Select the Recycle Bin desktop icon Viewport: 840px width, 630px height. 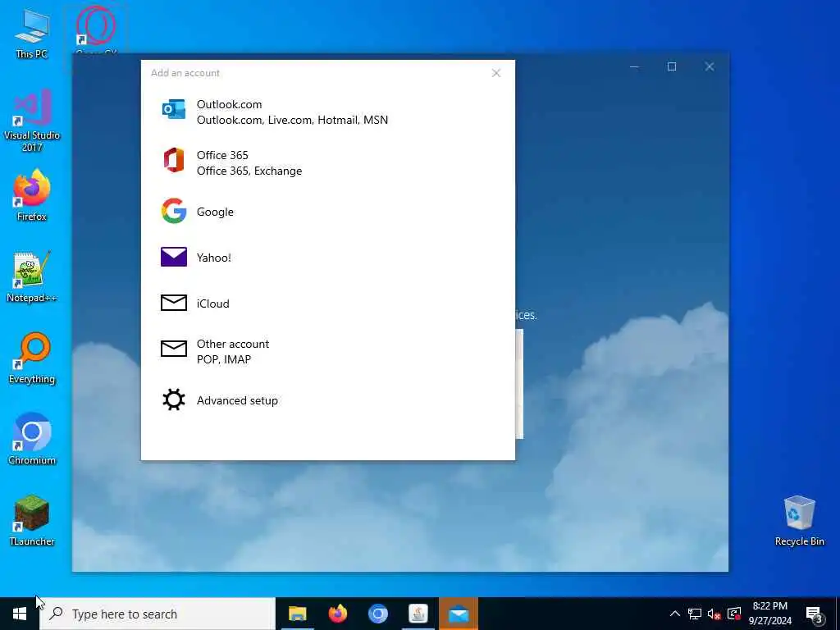(799, 521)
